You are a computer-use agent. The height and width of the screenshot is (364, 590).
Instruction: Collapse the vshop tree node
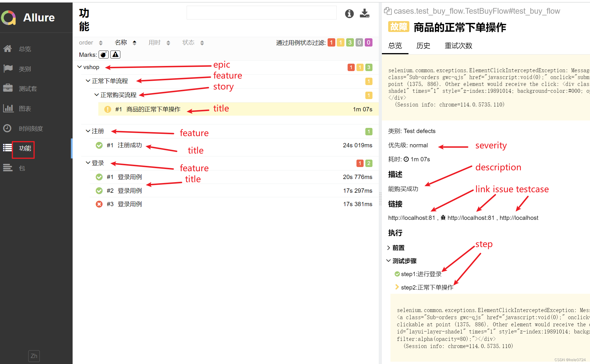pos(80,67)
